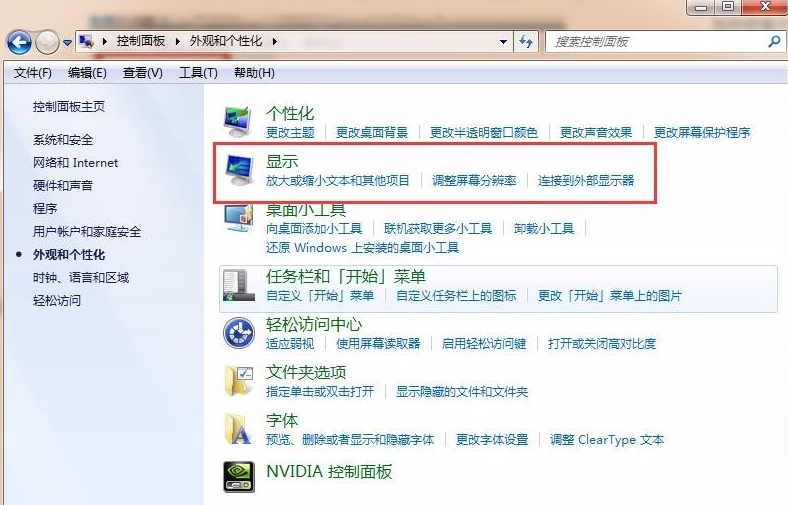
Task: Open the 显示 display icon
Action: click(x=238, y=170)
